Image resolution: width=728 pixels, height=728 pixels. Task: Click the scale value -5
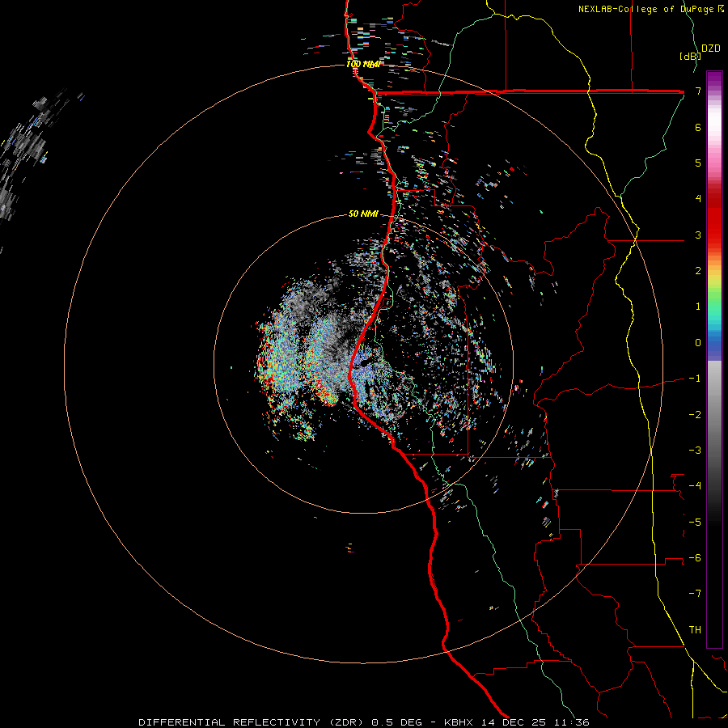(695, 523)
